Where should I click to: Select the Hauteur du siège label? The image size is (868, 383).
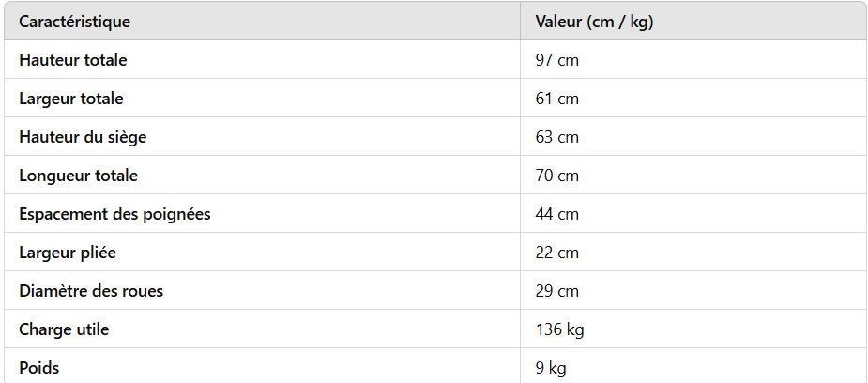[83, 137]
